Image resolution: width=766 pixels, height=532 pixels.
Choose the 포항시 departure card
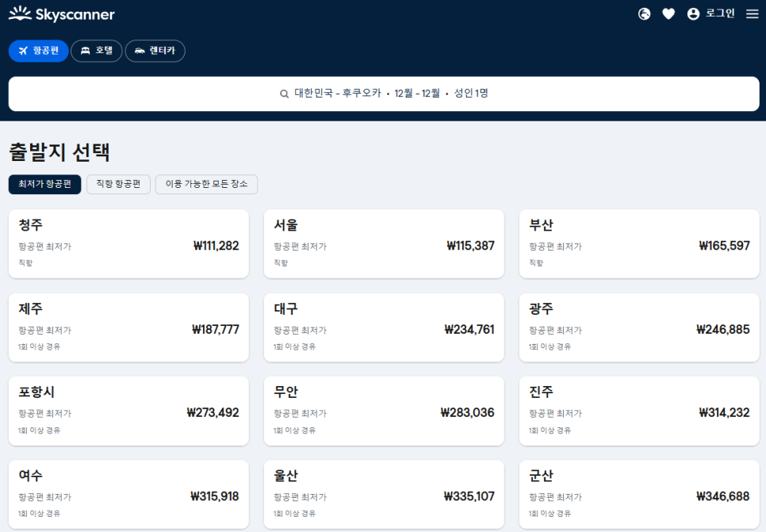(x=128, y=411)
